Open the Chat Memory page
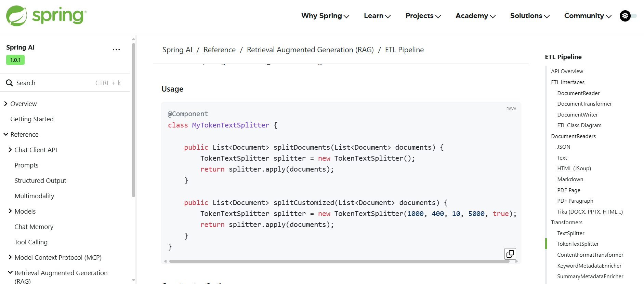The height and width of the screenshot is (284, 644). [x=34, y=227]
